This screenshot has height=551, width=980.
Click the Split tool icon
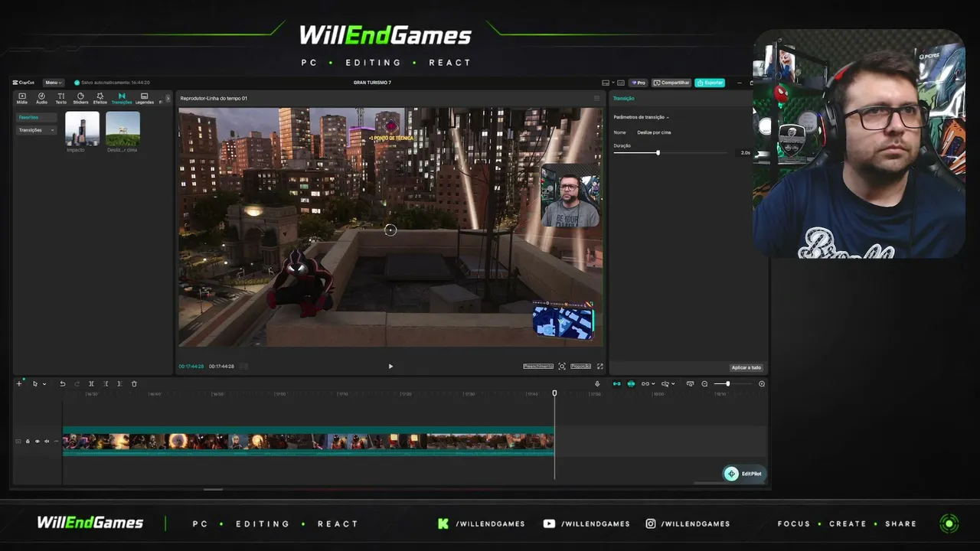91,384
